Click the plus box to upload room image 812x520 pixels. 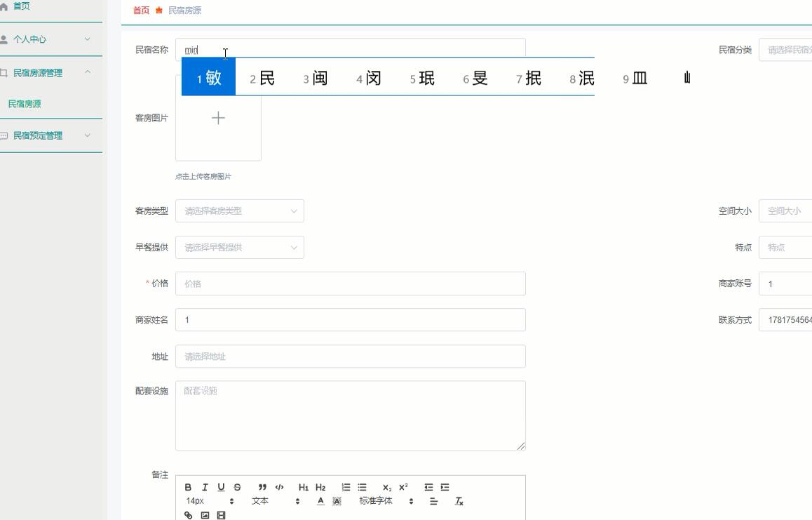[x=218, y=118]
